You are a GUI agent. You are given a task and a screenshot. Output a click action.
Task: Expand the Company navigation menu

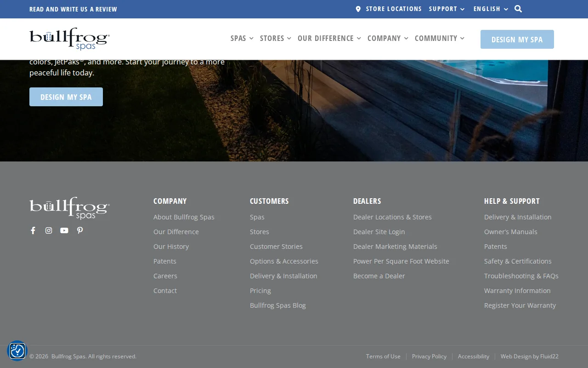pos(388,38)
